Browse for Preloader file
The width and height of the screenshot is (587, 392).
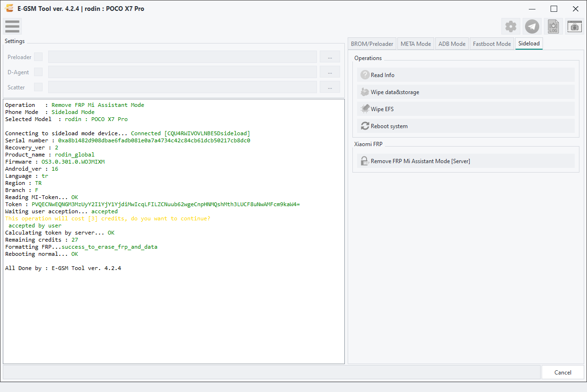(330, 57)
